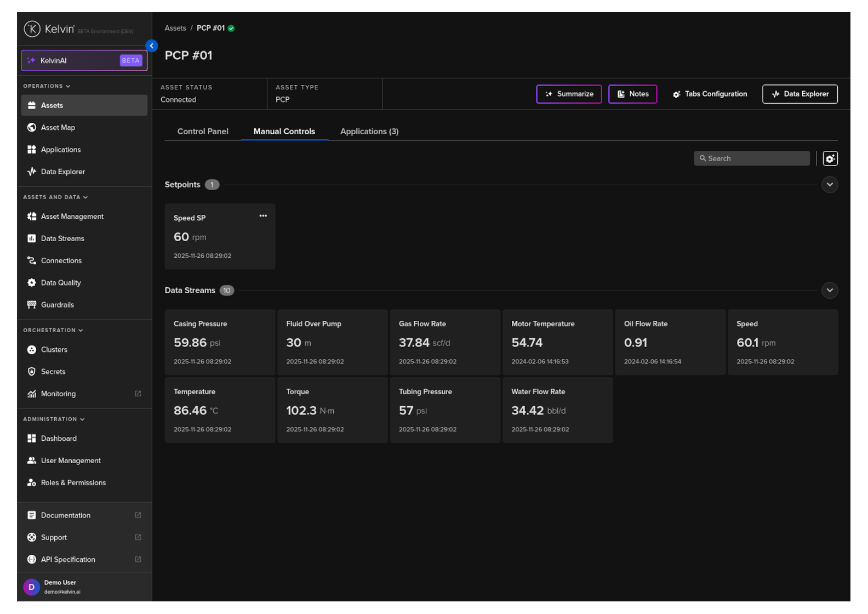The image size is (868, 614).
Task: Open the gear settings icon beside search
Action: pyautogui.click(x=830, y=158)
